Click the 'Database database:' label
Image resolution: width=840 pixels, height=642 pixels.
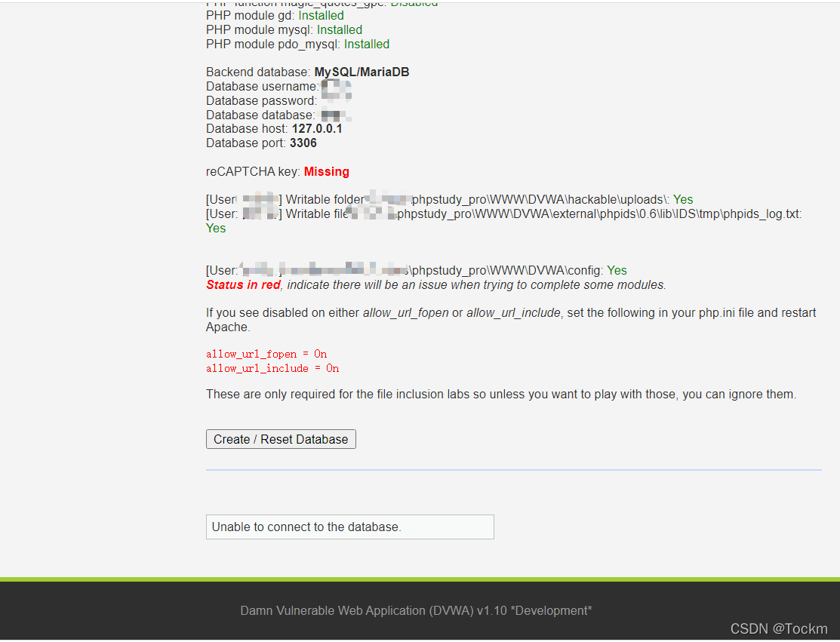pos(260,115)
